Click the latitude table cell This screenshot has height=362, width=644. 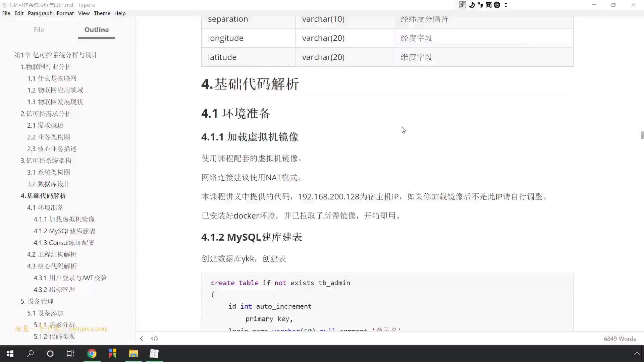pyautogui.click(x=248, y=57)
